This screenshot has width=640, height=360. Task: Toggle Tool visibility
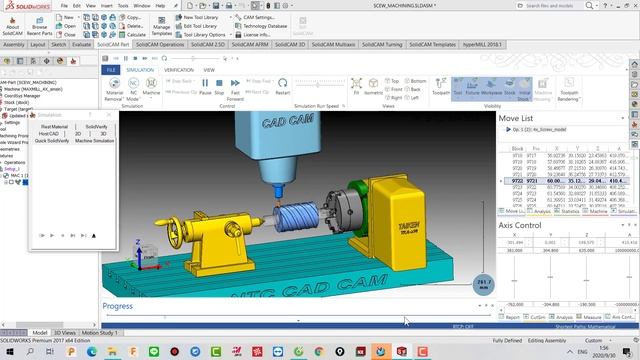pyautogui.click(x=458, y=87)
